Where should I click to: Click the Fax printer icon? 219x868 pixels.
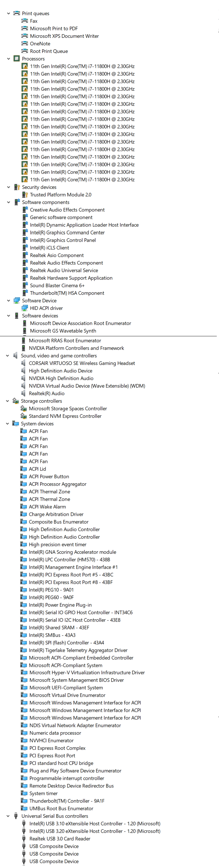click(x=25, y=21)
